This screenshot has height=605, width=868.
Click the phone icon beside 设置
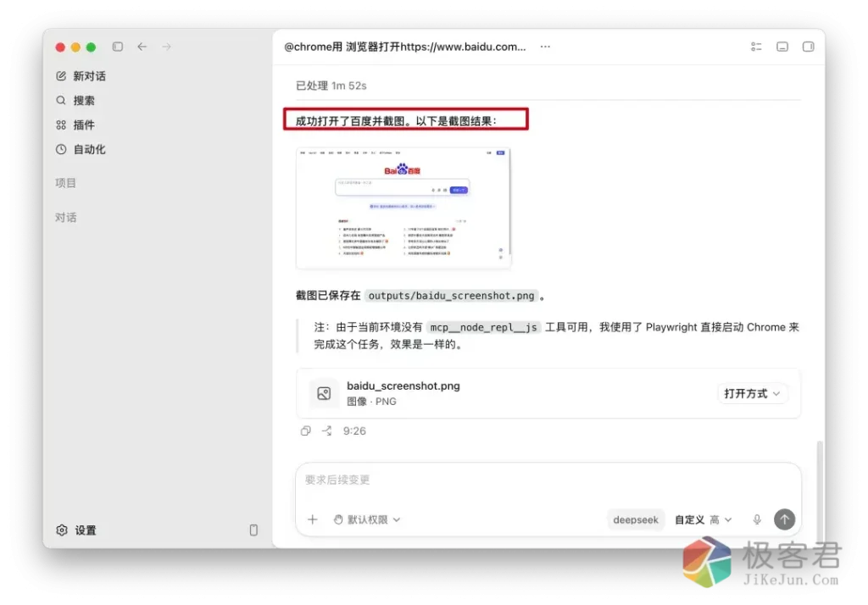(253, 530)
